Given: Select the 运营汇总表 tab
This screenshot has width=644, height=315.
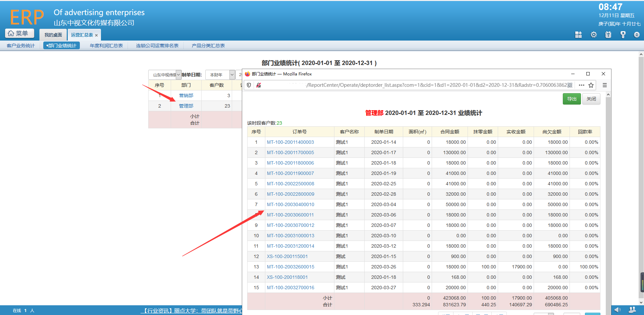Looking at the screenshot, I should 82,35.
